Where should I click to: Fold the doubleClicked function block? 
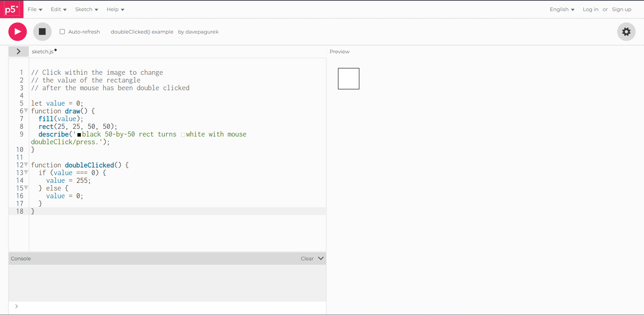26,164
